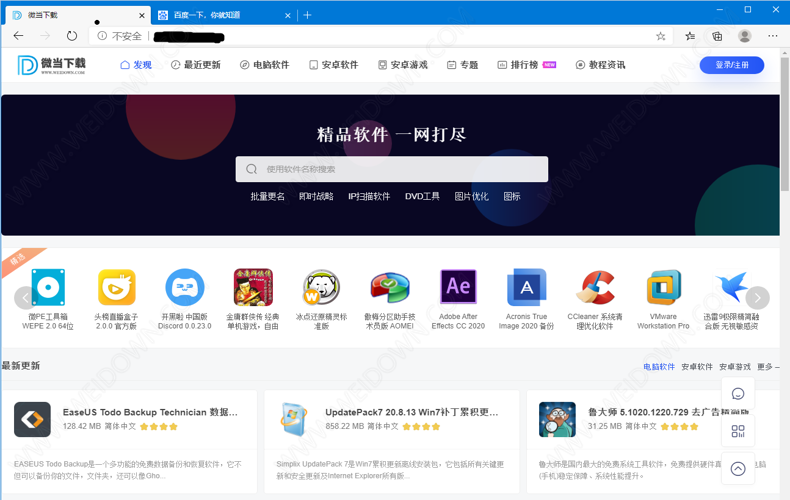Click the Discord app icon
790x500 pixels.
(185, 287)
